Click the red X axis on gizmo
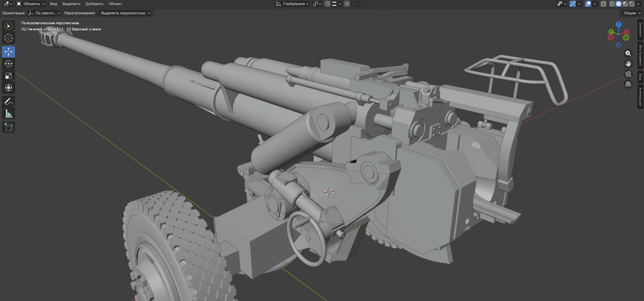 [627, 32]
